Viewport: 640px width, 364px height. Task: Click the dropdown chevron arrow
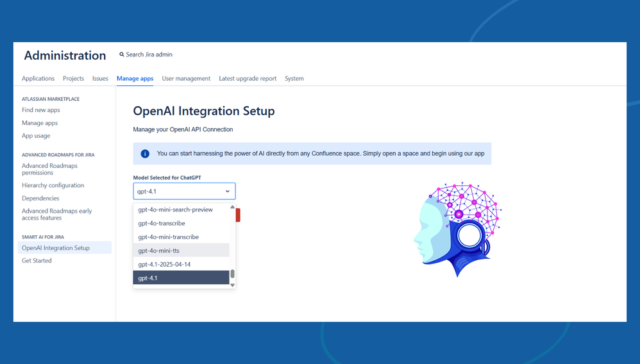point(228,191)
